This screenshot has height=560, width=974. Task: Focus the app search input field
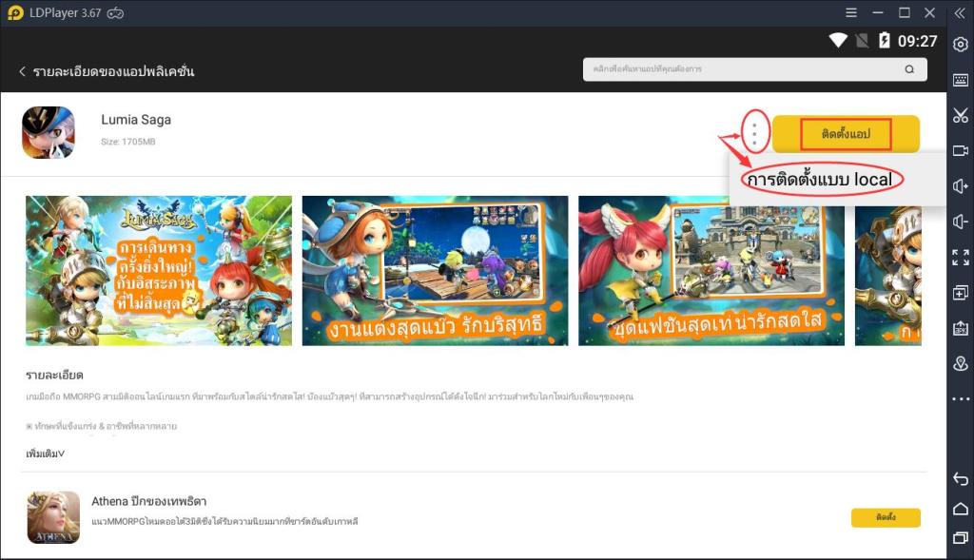pyautogui.click(x=754, y=68)
